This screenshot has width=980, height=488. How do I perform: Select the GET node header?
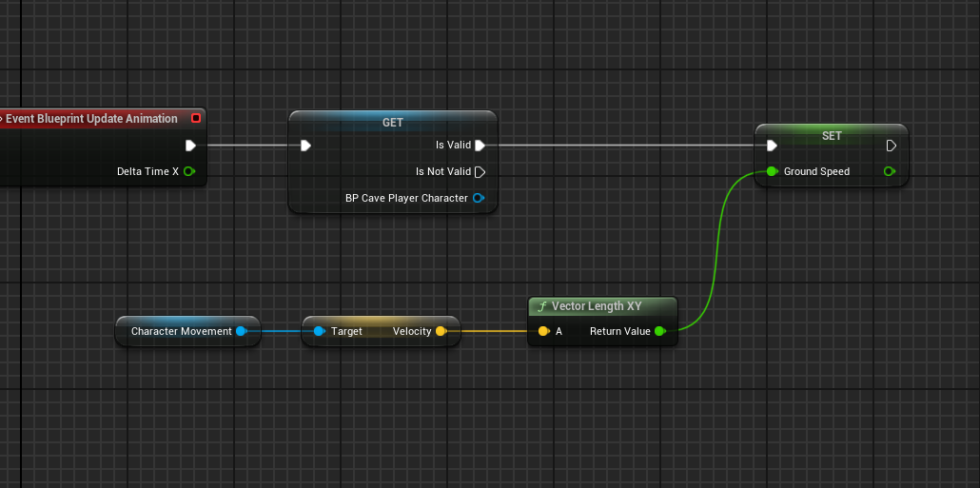coord(393,123)
